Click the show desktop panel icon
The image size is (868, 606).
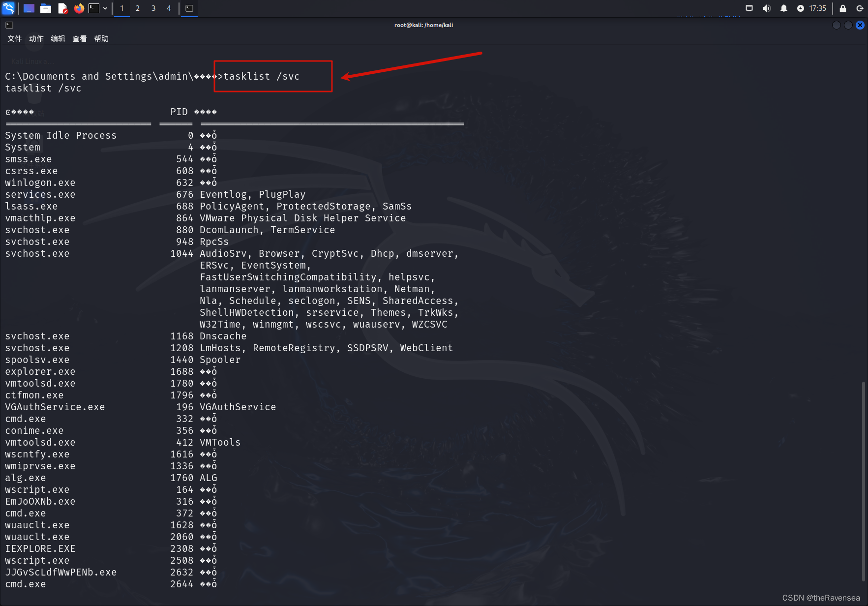[x=29, y=8]
